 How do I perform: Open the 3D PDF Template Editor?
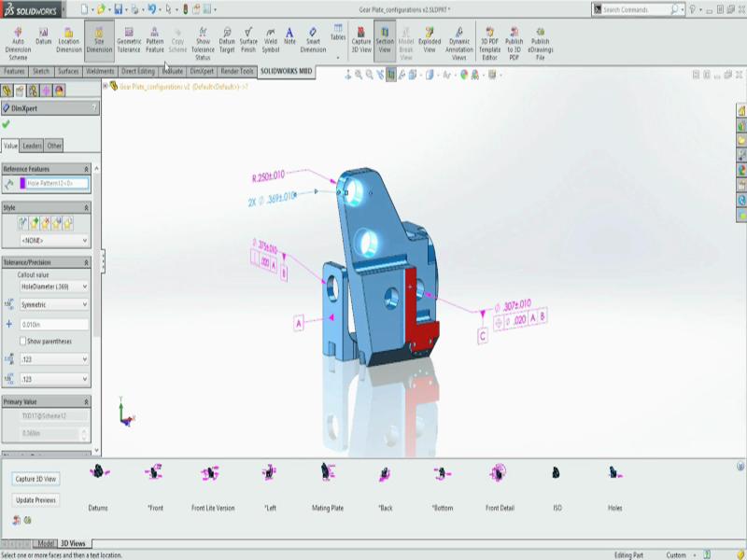coord(489,44)
